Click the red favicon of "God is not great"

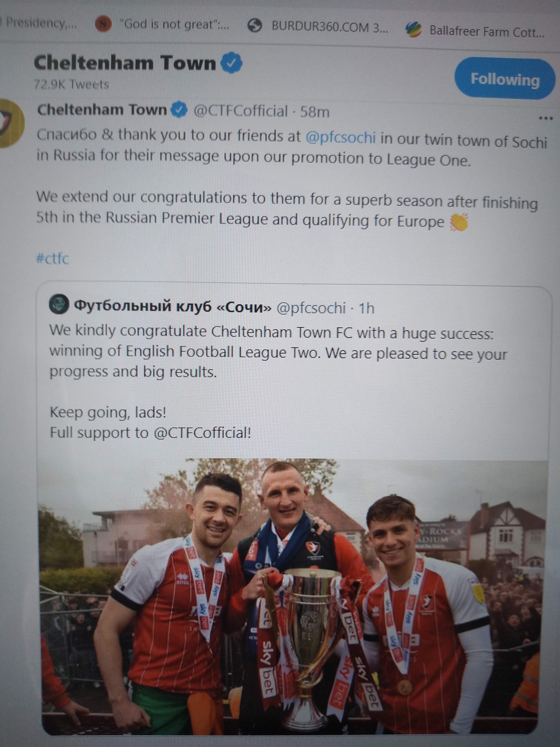(x=103, y=24)
